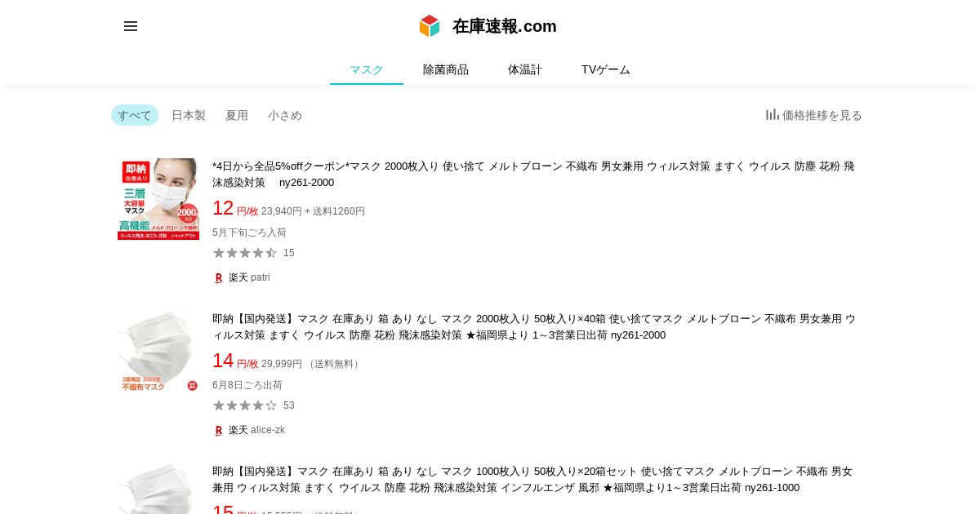Filter by 日本製
This screenshot has height=514, width=980.
189,115
